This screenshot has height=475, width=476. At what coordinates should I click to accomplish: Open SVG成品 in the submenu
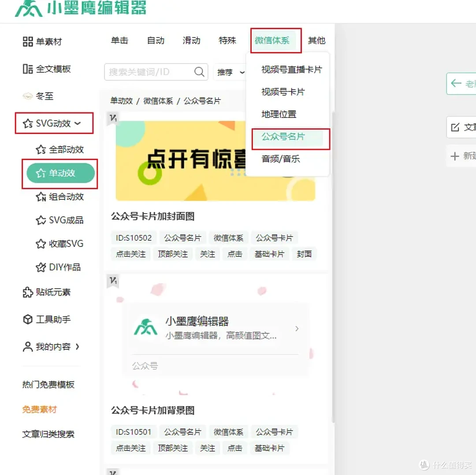(x=59, y=220)
